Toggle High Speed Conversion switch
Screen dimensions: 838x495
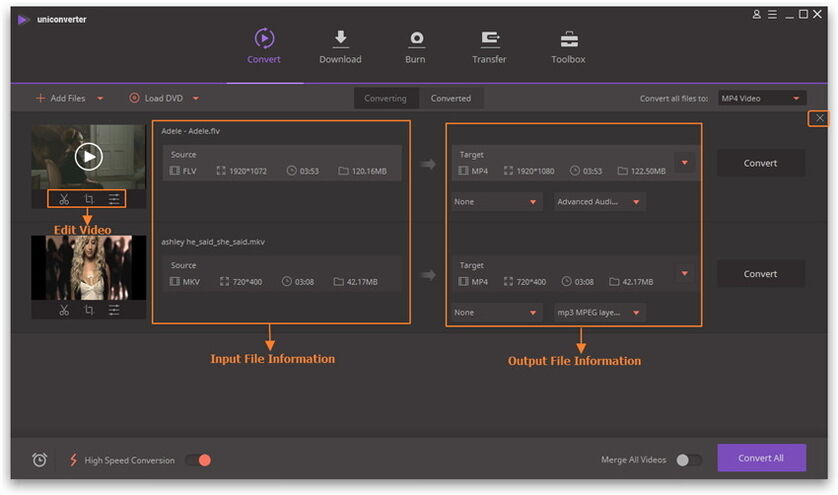(x=198, y=460)
